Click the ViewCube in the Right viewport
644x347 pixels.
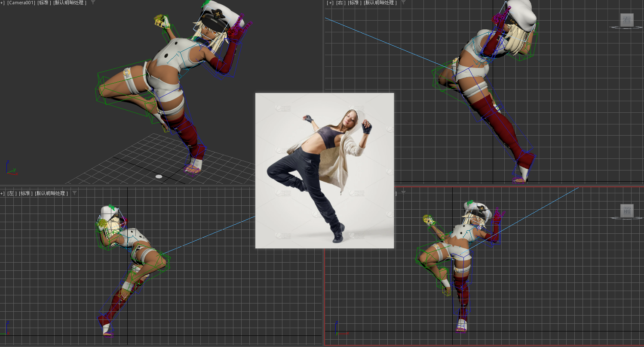[x=627, y=21]
